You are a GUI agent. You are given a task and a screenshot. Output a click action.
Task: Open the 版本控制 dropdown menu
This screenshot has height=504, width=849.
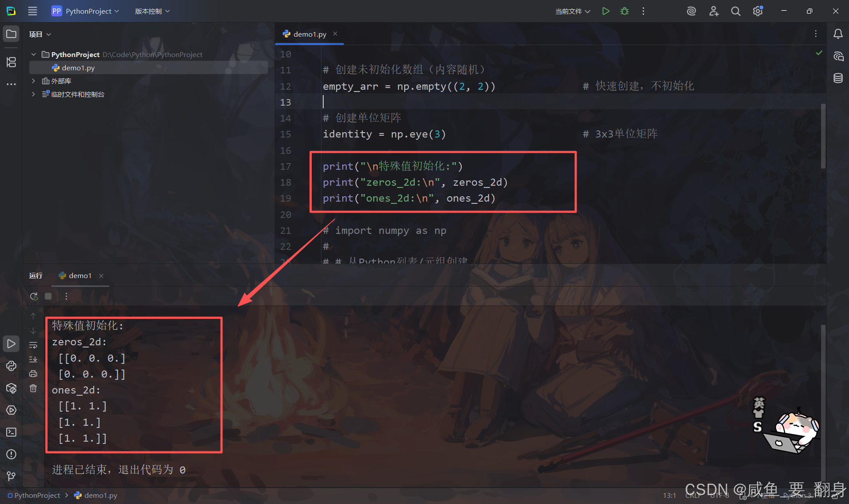click(152, 11)
